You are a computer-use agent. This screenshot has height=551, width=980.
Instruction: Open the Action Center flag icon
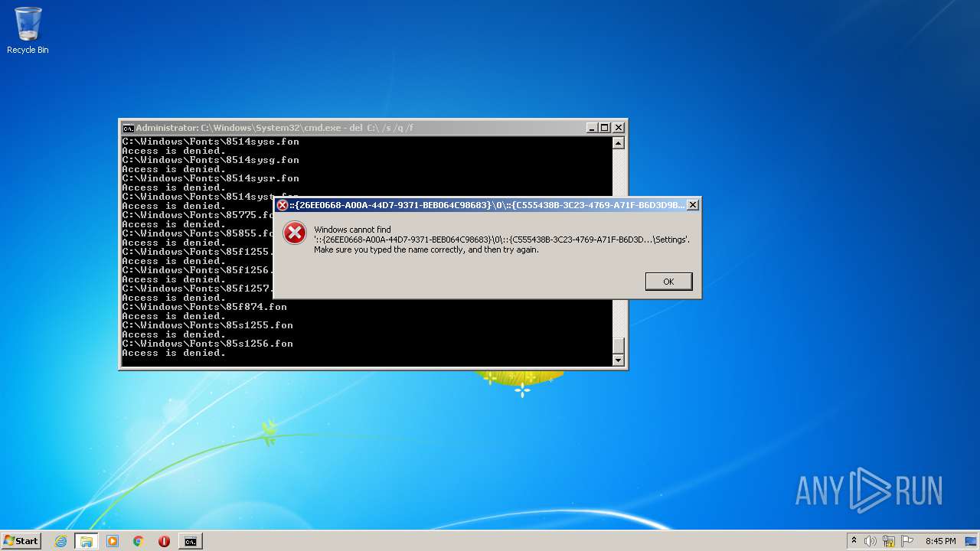point(906,541)
